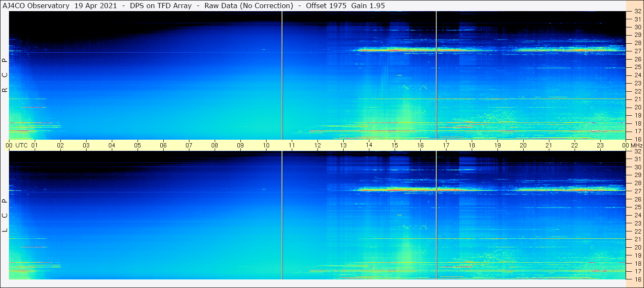Click hour label '05' on the time axis
Viewport: 644px width, 288px height.
138,145
